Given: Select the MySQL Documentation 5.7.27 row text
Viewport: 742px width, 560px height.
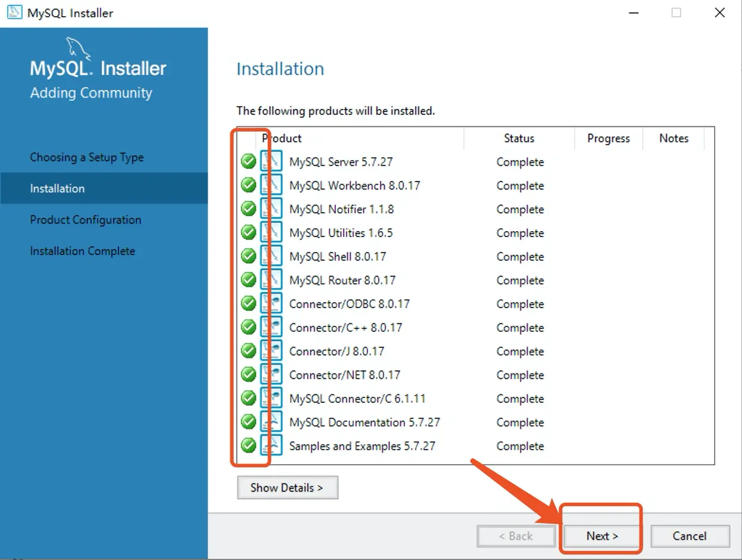Looking at the screenshot, I should point(364,422).
